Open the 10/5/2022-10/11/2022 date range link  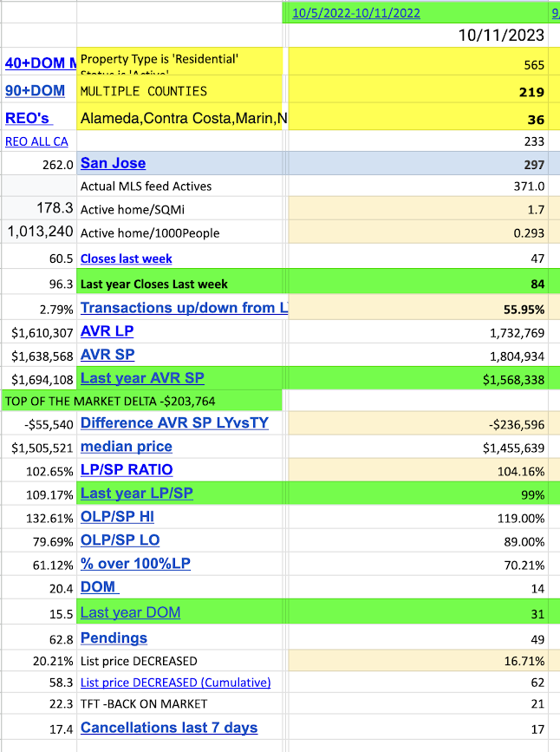356,13
